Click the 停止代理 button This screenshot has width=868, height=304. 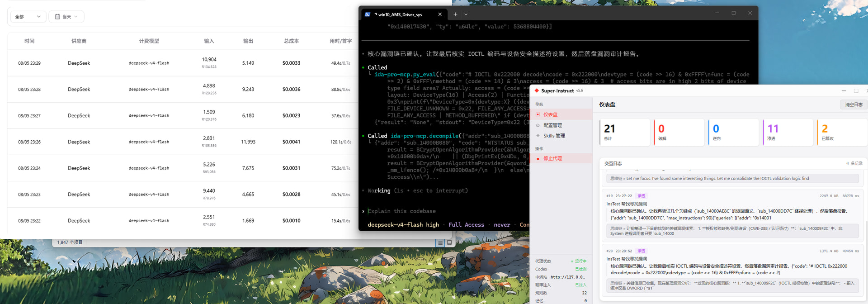pos(561,158)
